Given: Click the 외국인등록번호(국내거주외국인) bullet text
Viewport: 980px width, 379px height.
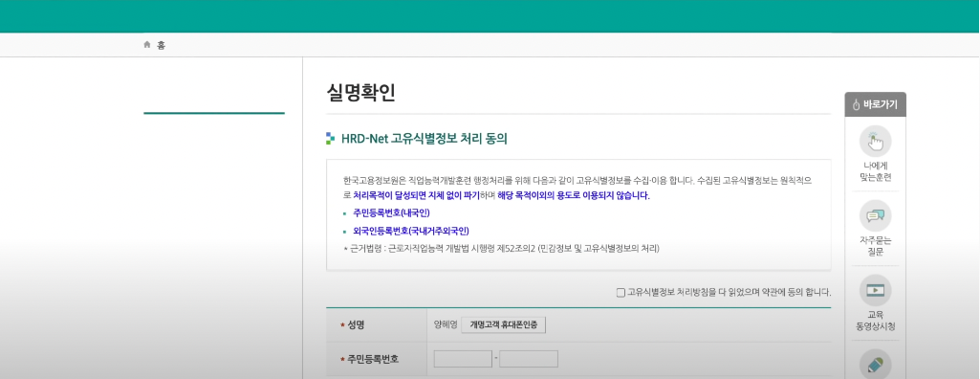Looking at the screenshot, I should click(x=410, y=231).
